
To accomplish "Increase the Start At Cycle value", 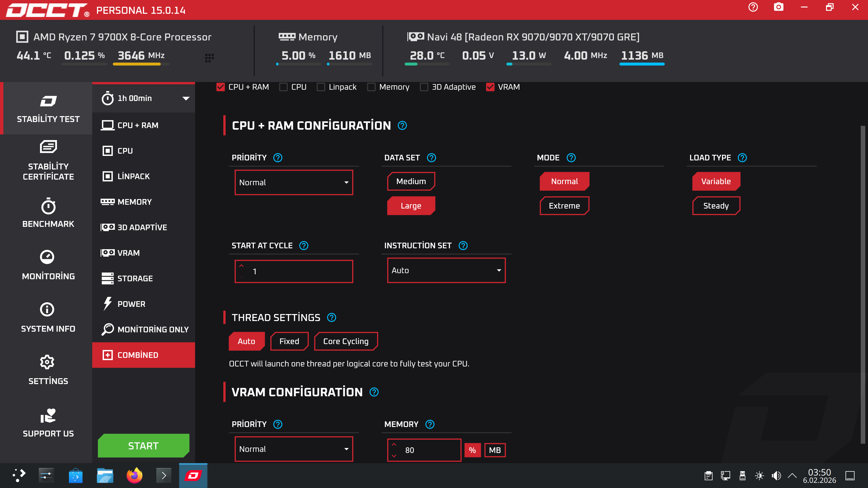I will [x=241, y=266].
